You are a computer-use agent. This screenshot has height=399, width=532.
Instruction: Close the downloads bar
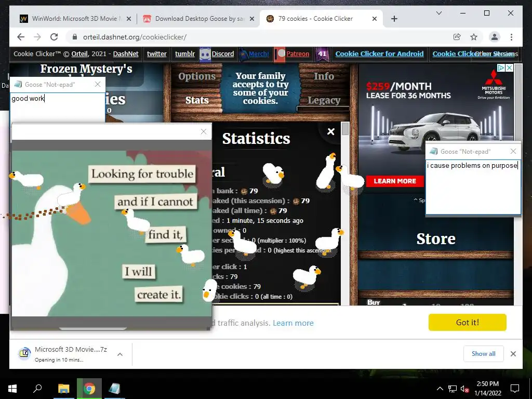pyautogui.click(x=513, y=354)
